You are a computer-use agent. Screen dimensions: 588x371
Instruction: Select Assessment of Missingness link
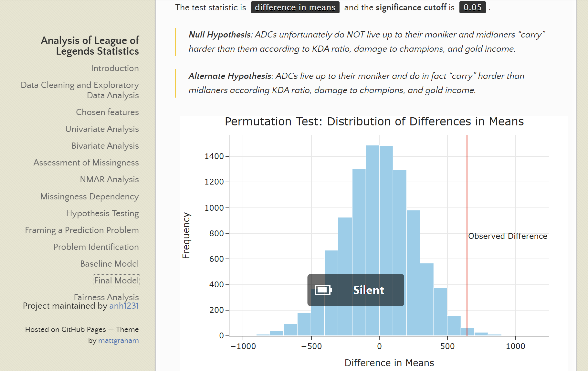(x=86, y=163)
